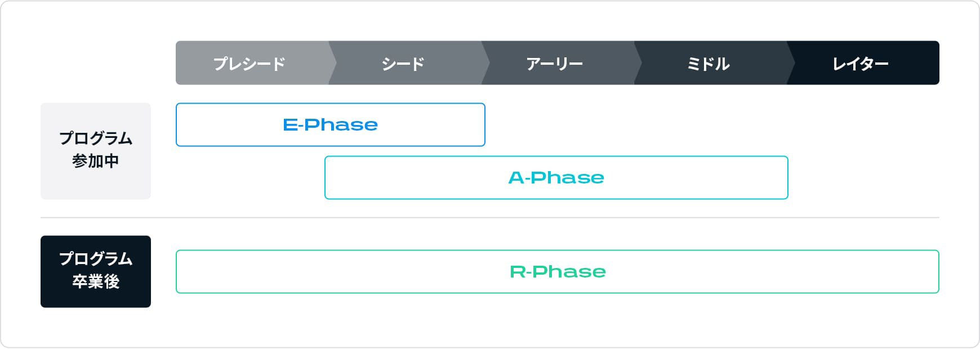Click the chevron between シード and アーリー
This screenshot has height=349, width=980.
click(x=485, y=63)
